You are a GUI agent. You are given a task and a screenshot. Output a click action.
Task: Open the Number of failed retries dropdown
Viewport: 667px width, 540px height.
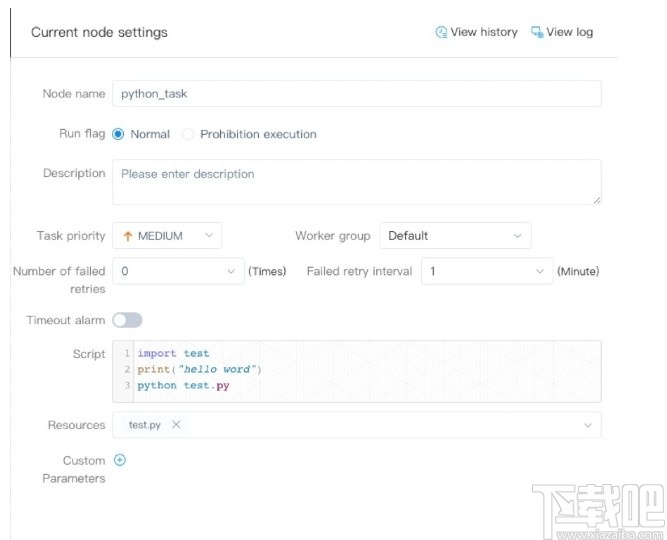click(178, 271)
